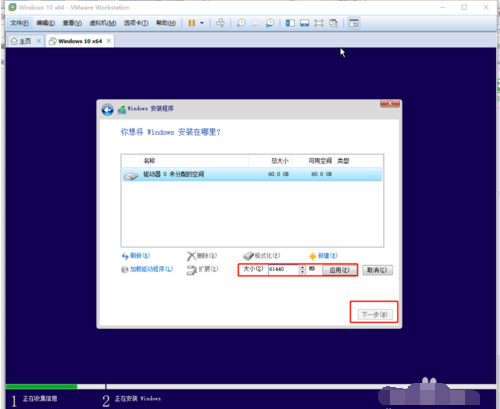This screenshot has width=500, height=409.
Task: Click the 取消 cancel button
Action: (377, 270)
